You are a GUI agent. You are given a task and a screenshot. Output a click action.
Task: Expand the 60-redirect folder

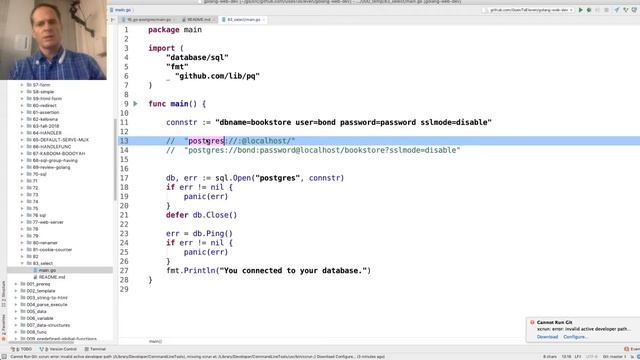coord(22,105)
